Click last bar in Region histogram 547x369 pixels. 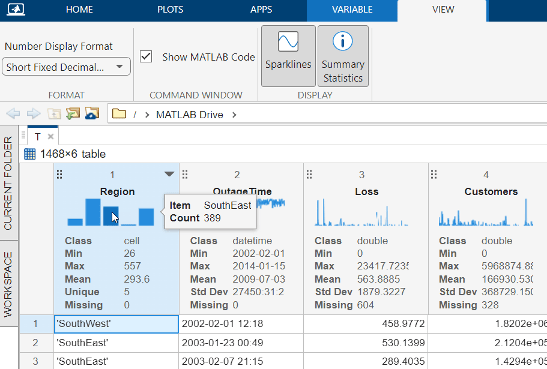point(147,217)
